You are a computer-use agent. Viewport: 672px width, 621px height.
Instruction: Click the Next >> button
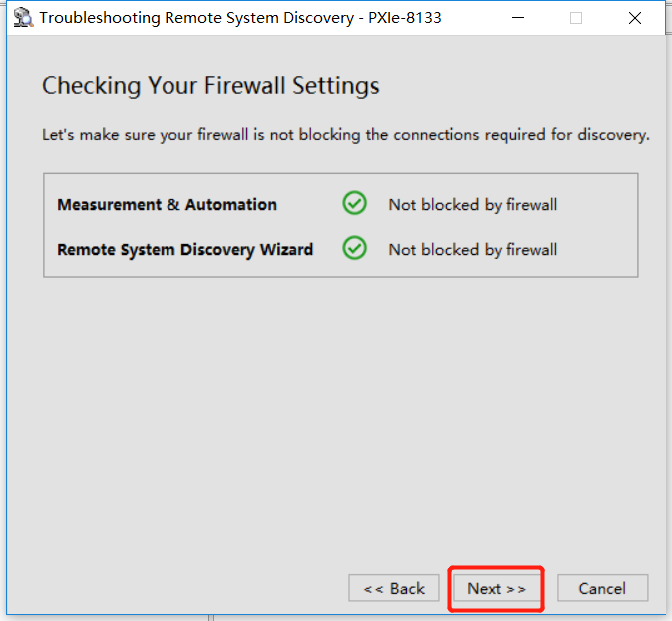[497, 588]
